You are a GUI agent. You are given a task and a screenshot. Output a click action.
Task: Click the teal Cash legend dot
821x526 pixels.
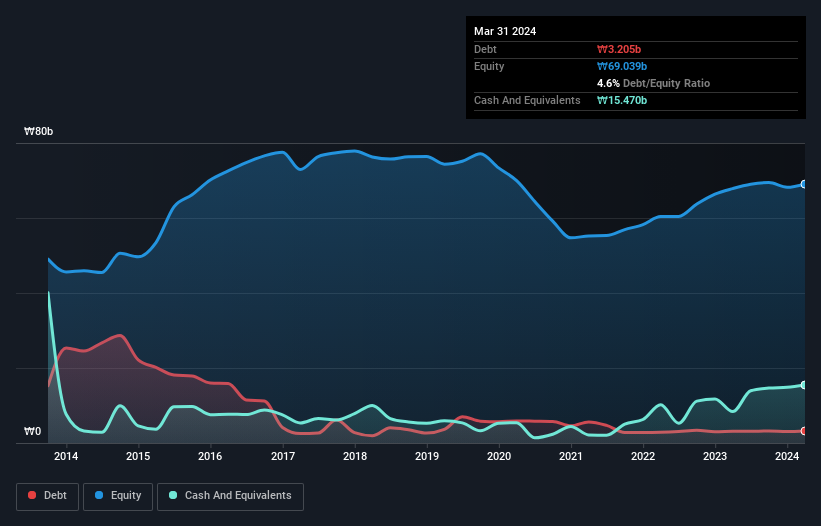tap(173, 495)
